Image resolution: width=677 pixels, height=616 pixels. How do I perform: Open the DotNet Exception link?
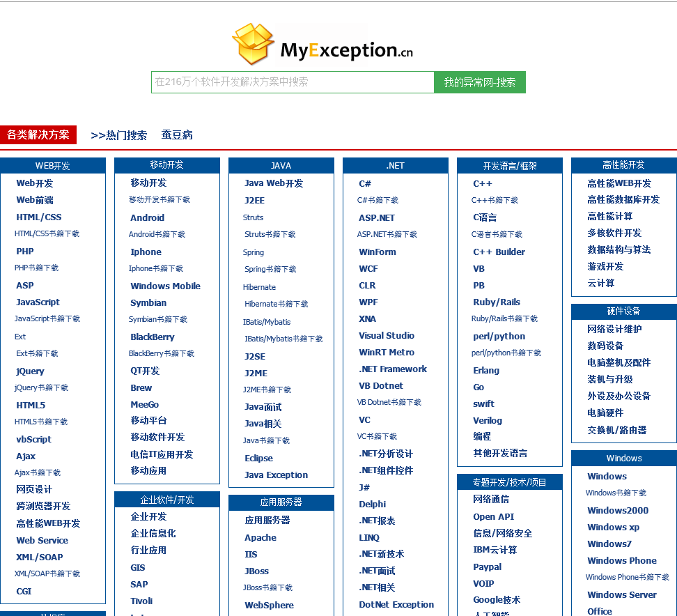396,605
